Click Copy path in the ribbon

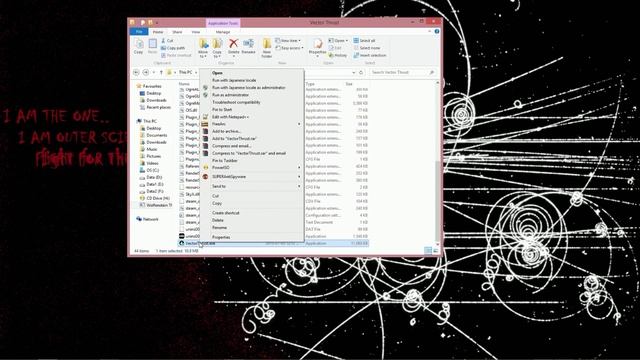tap(173, 48)
